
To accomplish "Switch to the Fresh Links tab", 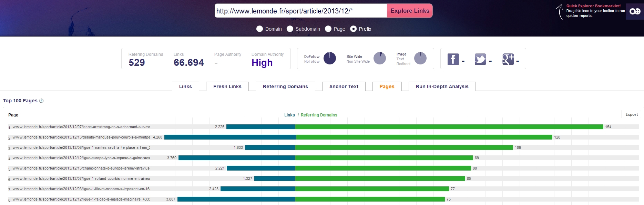I will click(227, 86).
